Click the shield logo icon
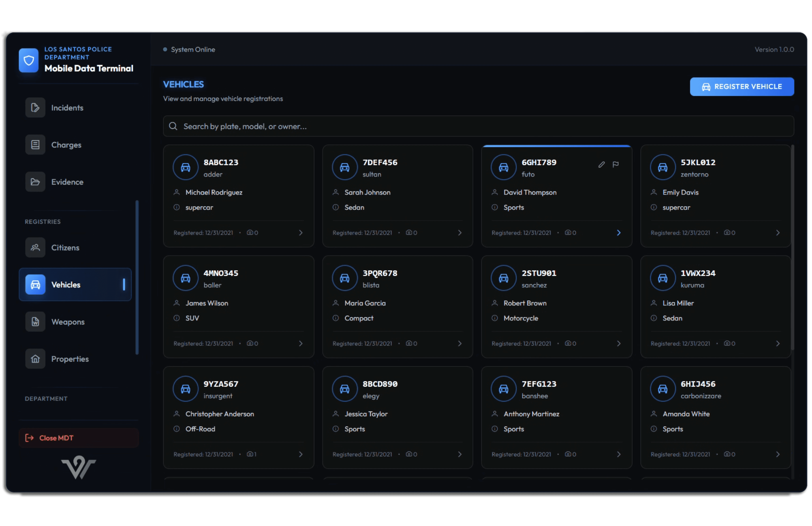 point(29,60)
